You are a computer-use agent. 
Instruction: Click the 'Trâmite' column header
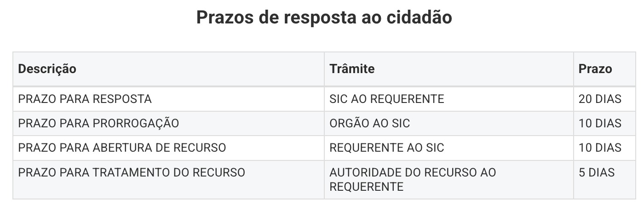pyautogui.click(x=352, y=69)
